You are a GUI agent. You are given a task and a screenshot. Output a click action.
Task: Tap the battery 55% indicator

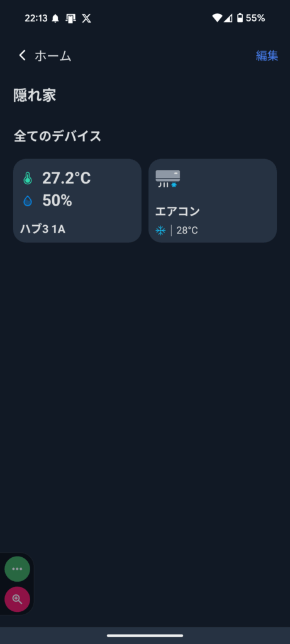[x=250, y=18]
